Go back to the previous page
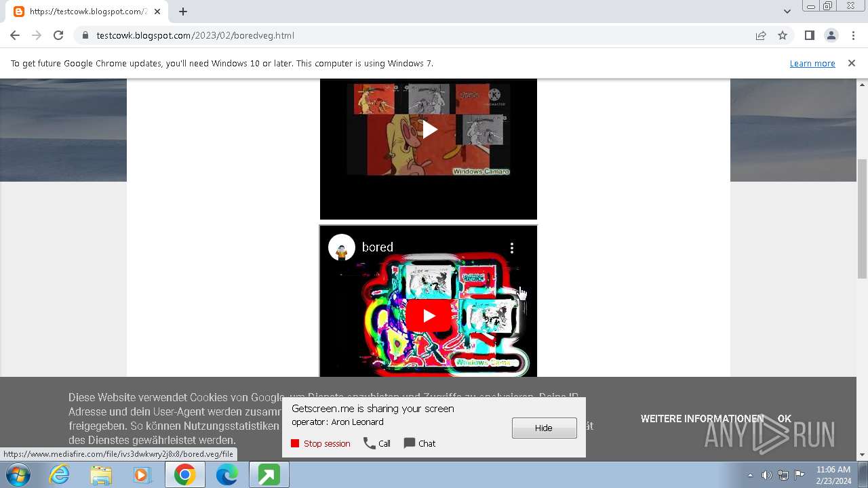 [x=15, y=35]
